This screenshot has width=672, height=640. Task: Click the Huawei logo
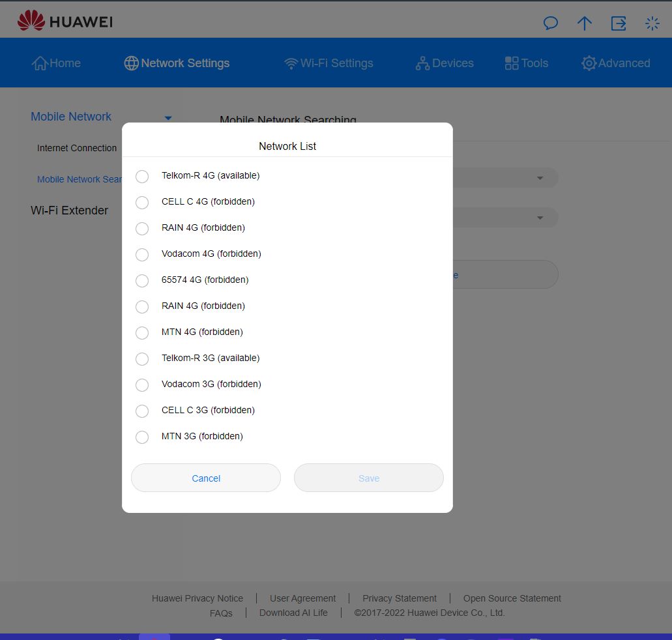[65, 21]
